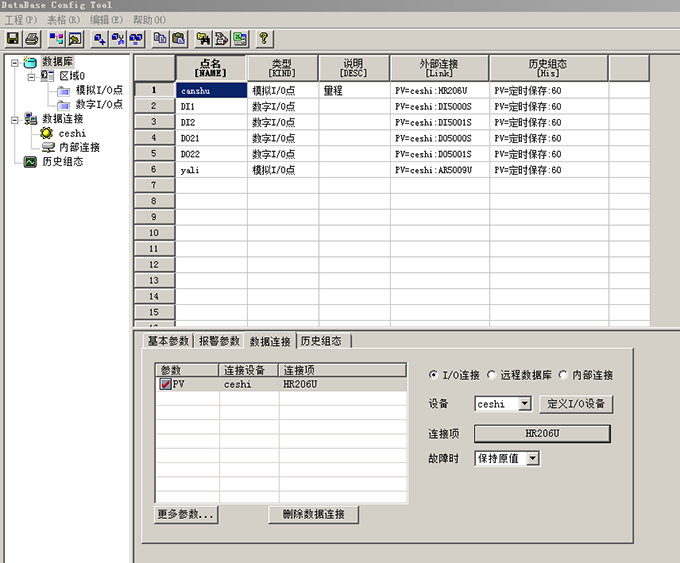Click the Paste clipboard icon in toolbar
680x563 pixels.
[178, 39]
